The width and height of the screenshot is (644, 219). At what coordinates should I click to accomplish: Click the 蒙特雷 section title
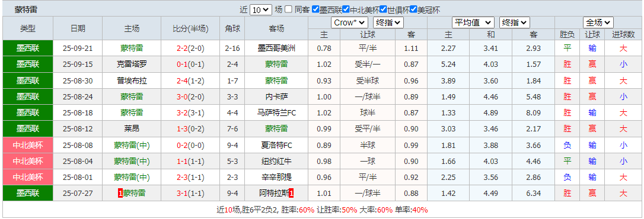[x=25, y=10]
